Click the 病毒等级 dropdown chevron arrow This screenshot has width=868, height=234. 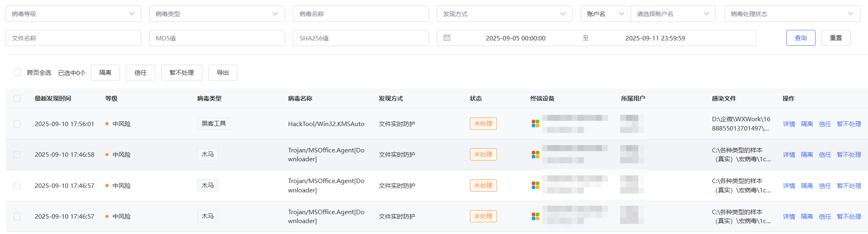click(x=132, y=14)
